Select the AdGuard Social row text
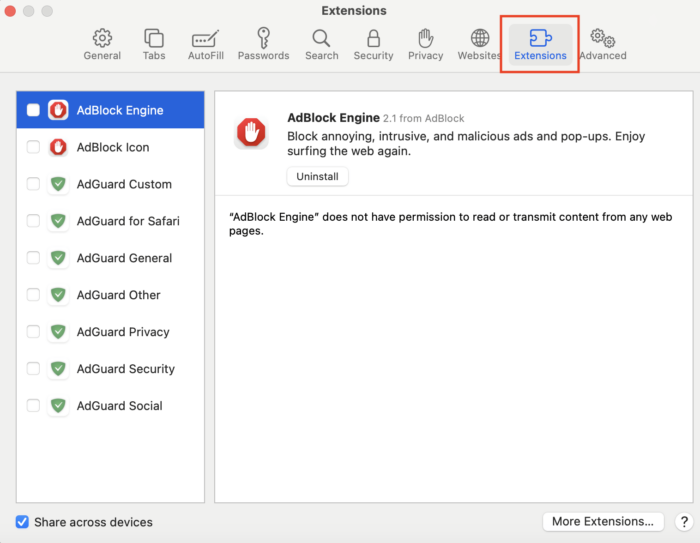This screenshot has height=543, width=700. click(x=120, y=405)
